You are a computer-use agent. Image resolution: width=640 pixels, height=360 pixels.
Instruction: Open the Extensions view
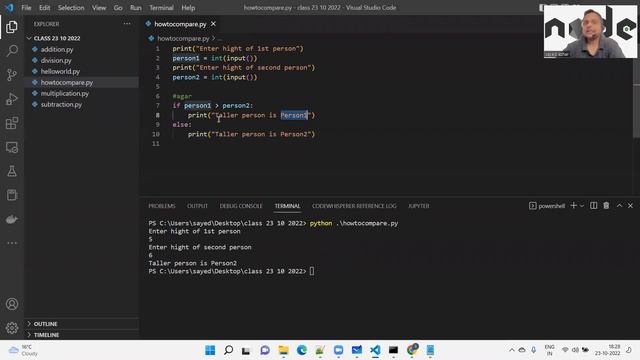click(x=12, y=123)
